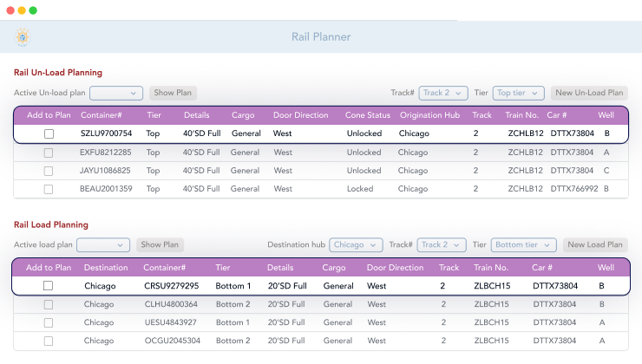Viewport: 642px width, 364px height.
Task: Click the Rail Planner app logo icon
Action: click(23, 37)
